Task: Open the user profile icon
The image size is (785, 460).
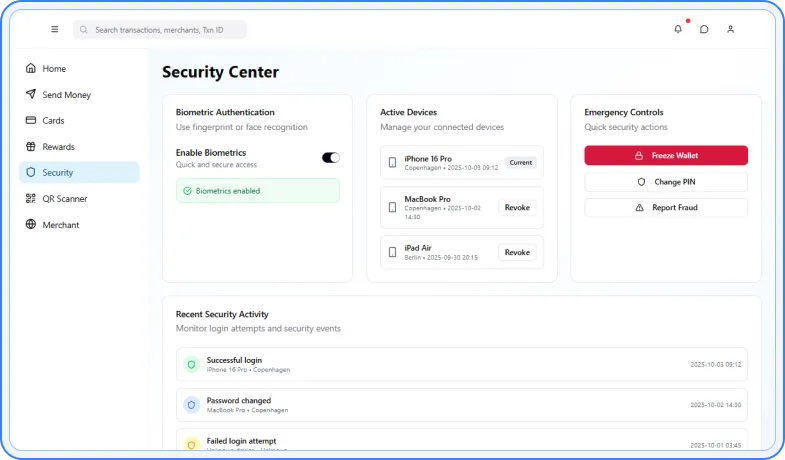Action: click(x=730, y=30)
